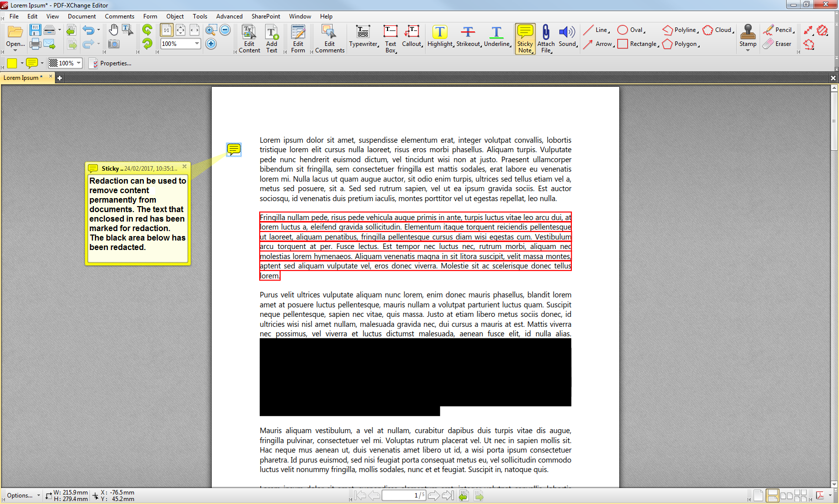Viewport: 839px width, 504px height.
Task: Add a new tab with the plus button
Action: (59, 78)
